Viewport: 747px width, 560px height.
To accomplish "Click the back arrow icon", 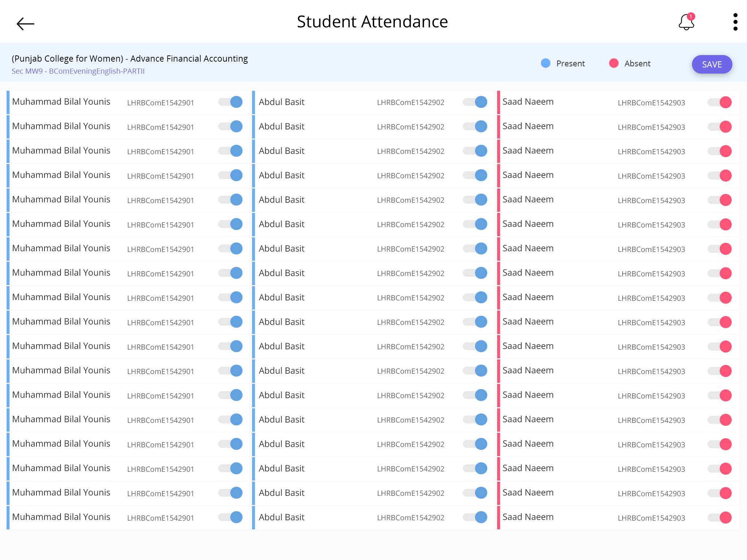I will [26, 24].
